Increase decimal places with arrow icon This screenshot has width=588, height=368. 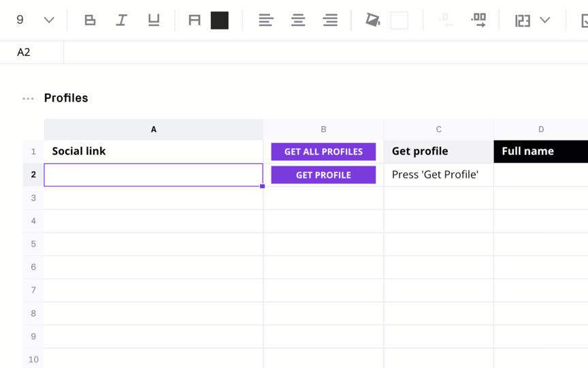[x=478, y=20]
